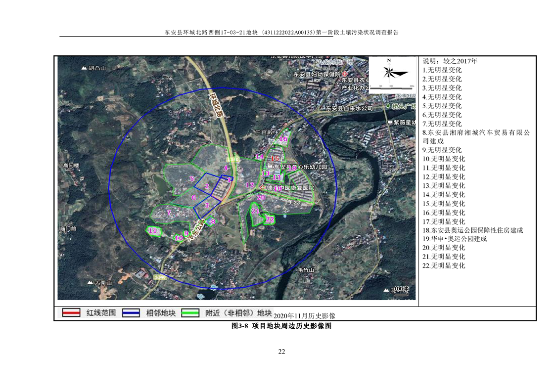555x392 pixels.
Task: Click the mountain icon beside 胡凸山
Action: (84, 68)
